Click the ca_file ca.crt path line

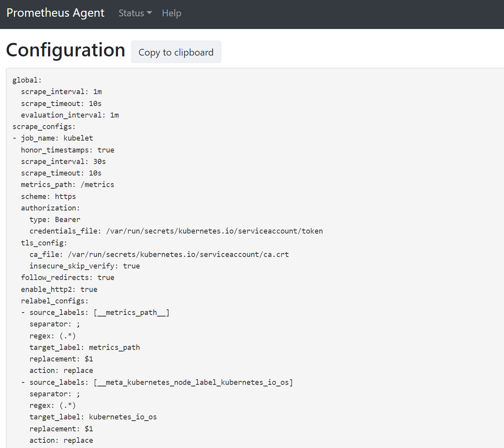click(159, 255)
